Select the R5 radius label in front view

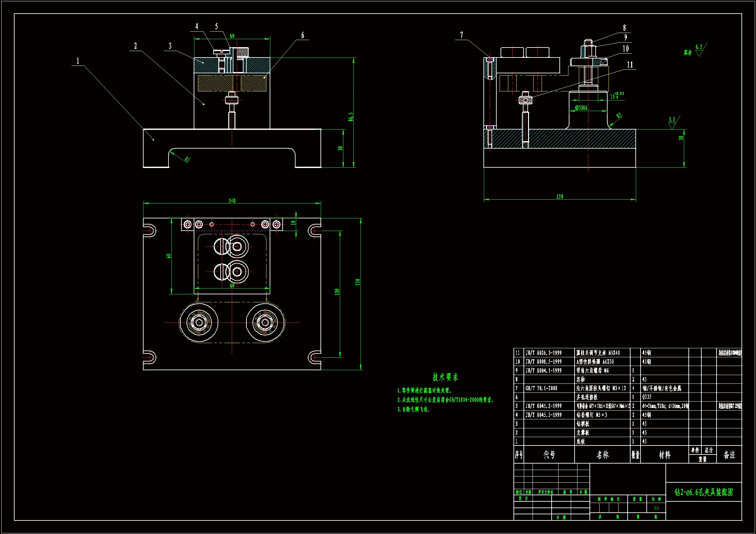(x=187, y=160)
